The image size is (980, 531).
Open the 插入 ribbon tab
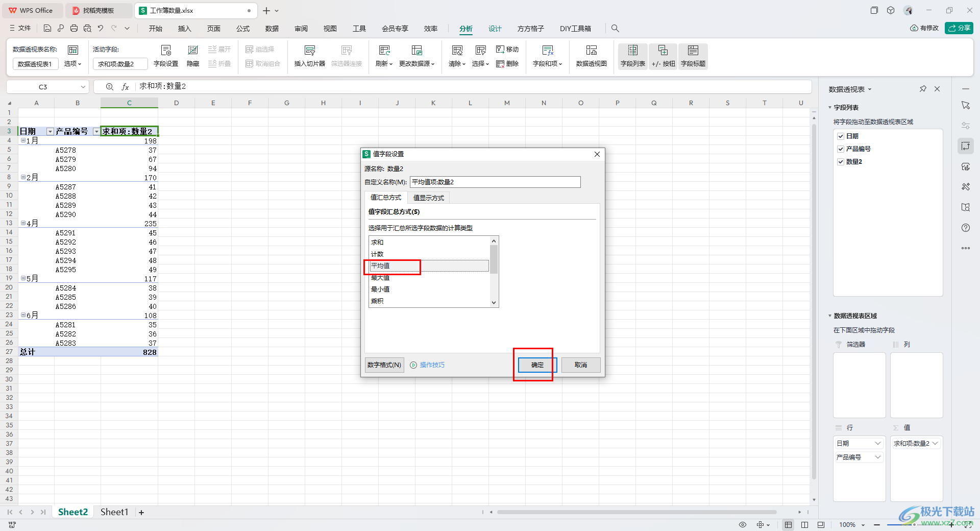coord(184,29)
